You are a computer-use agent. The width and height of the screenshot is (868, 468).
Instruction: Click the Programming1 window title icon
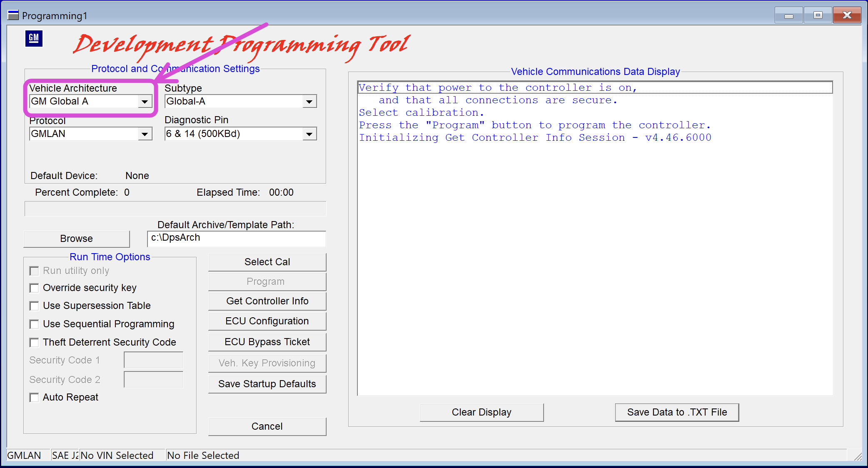(x=13, y=15)
